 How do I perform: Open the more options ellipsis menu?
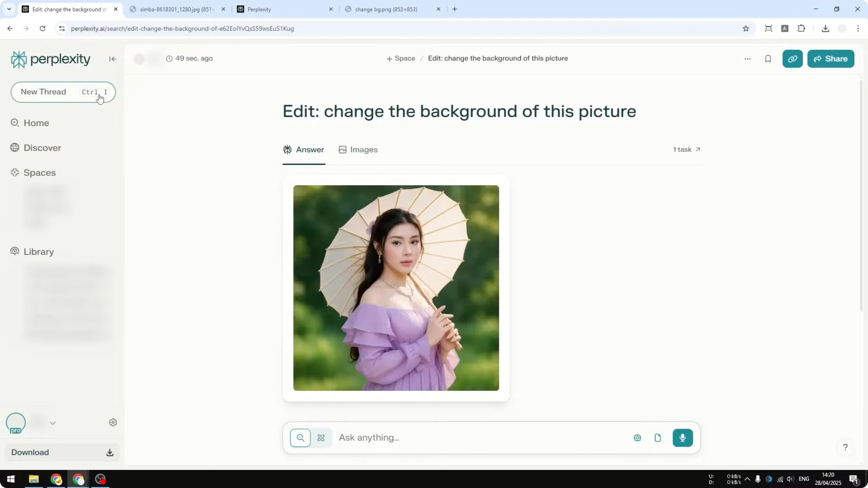pos(748,59)
